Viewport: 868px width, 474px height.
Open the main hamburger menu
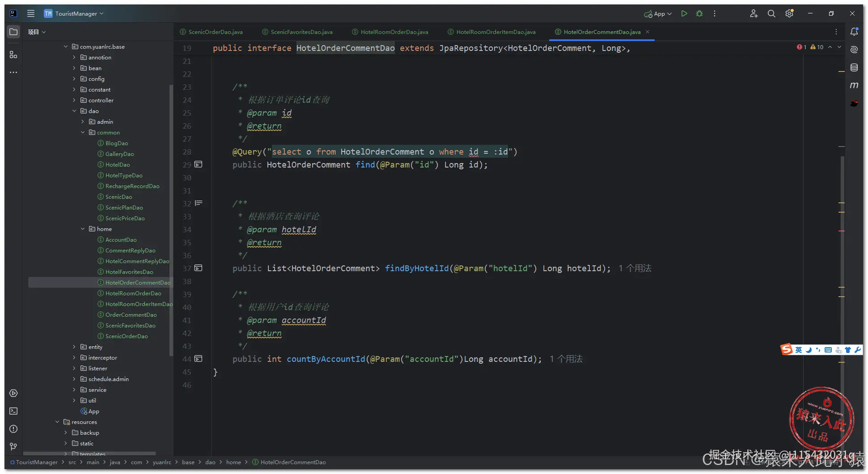(31, 13)
